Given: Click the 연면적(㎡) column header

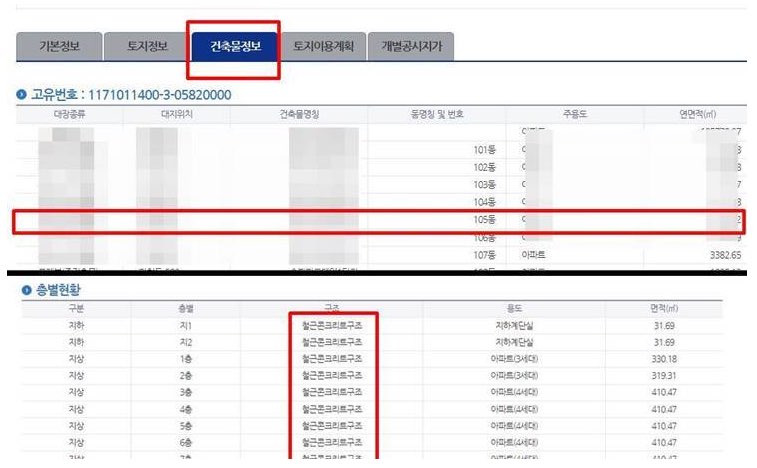Looking at the screenshot, I should click(697, 114).
